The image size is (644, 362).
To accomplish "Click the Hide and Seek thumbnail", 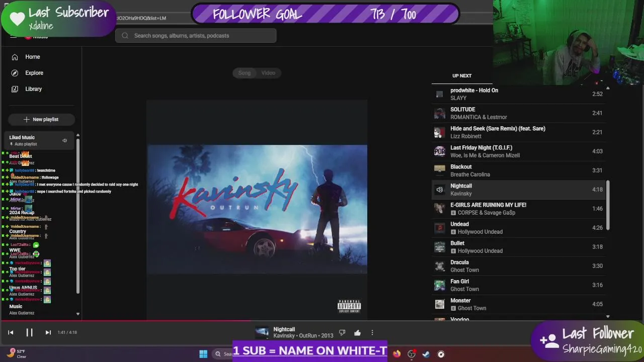I will [x=440, y=132].
